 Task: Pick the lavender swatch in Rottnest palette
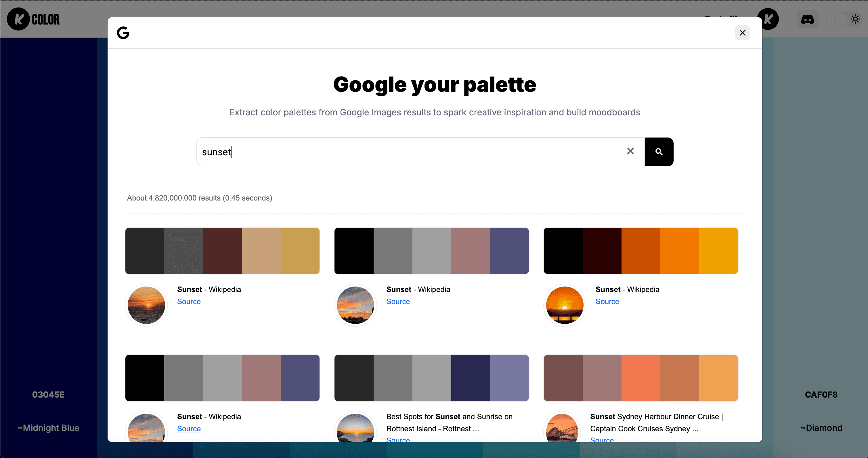point(509,378)
